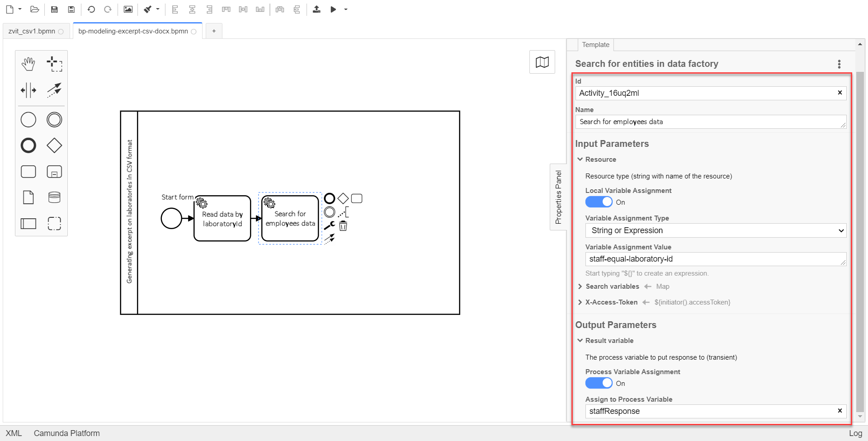Edit the Name field text
Viewport: 868px width, 441px height.
711,122
